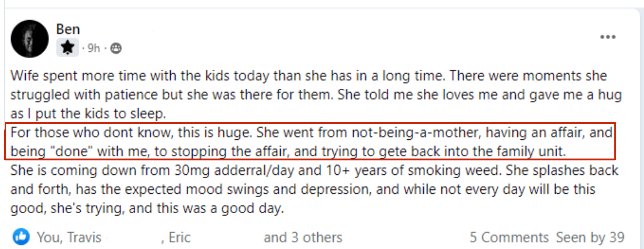Click the line "as I put the kids to sleep."
Image resolution: width=644 pixels, height=249 pixels.
coord(88,113)
